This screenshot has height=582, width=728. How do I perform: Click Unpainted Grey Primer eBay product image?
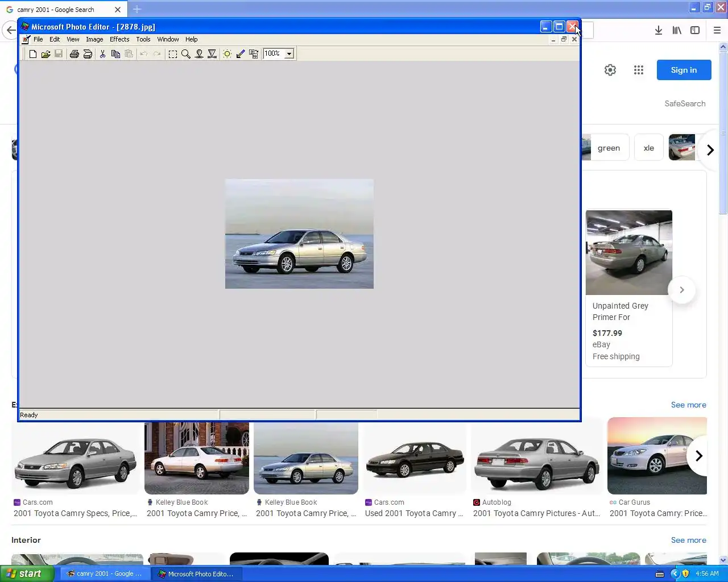[629, 252]
